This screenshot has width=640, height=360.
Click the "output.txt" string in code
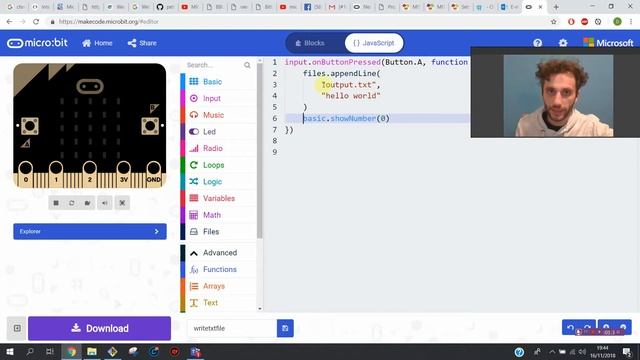coord(350,85)
